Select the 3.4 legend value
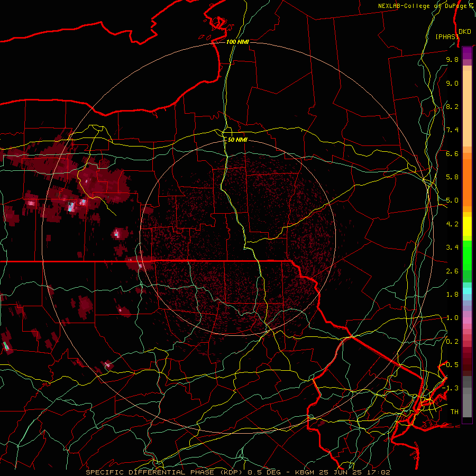Screen dimensions: 476x476 click(452, 248)
